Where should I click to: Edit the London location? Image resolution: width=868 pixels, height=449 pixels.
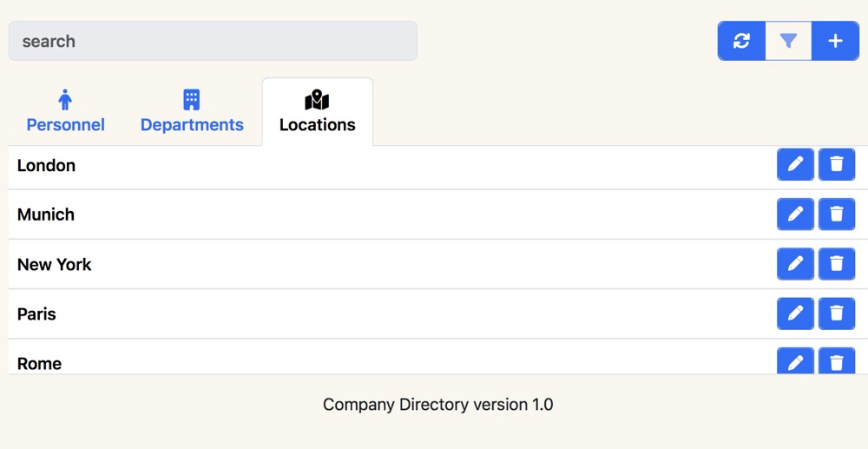[x=795, y=164]
